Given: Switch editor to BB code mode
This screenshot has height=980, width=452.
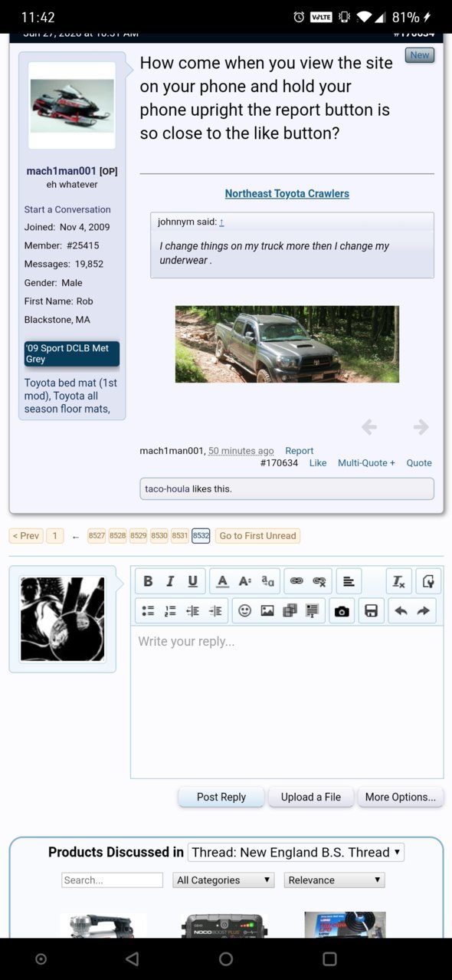Looking at the screenshot, I should pos(428,581).
